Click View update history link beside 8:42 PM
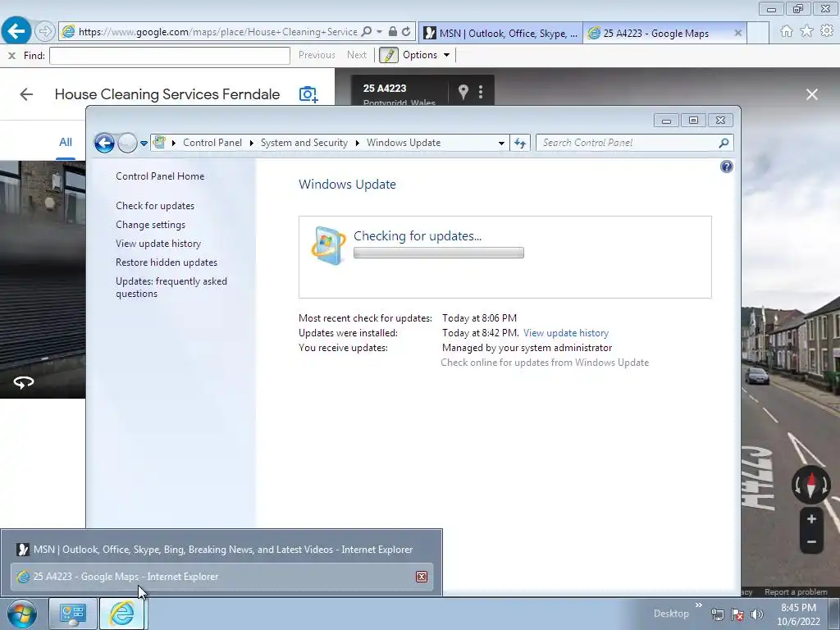Screen dimensions: 840x630 (x=566, y=333)
